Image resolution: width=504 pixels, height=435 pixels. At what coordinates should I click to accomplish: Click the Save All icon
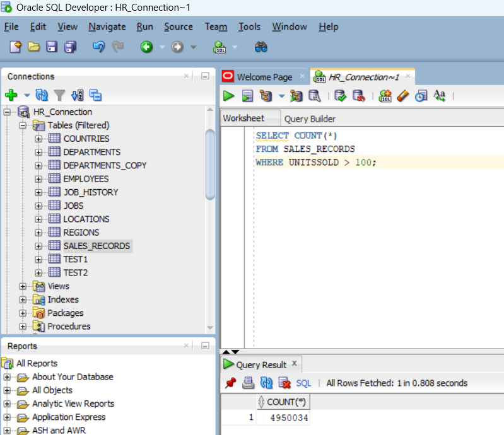tap(71, 47)
